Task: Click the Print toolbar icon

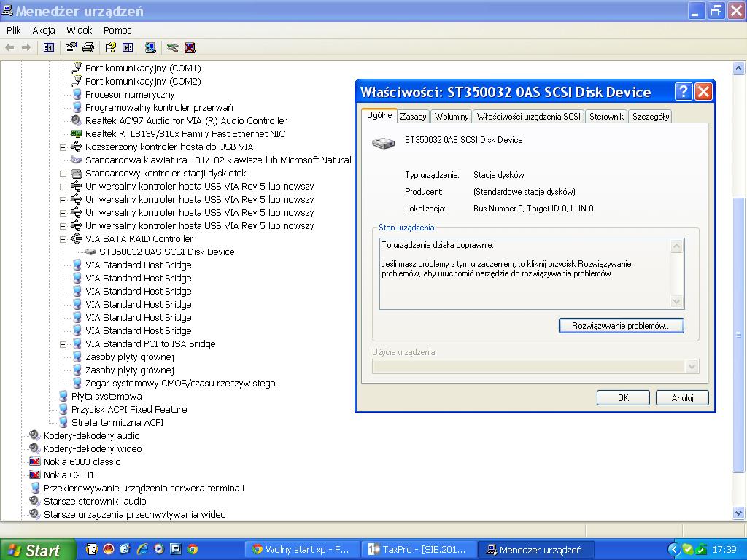Action: [x=88, y=47]
